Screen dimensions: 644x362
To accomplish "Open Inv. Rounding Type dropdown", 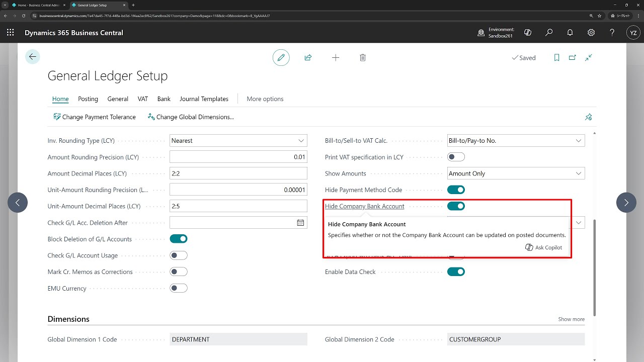I will coord(238,141).
